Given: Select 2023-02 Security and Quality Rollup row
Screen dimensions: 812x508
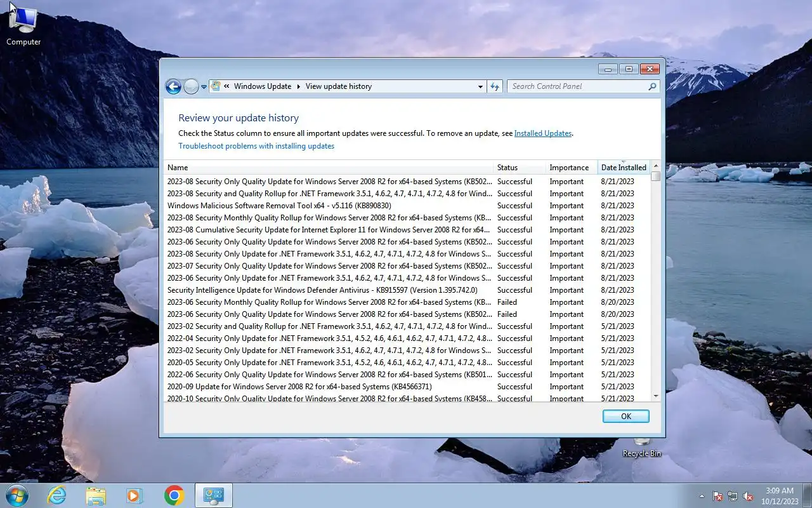Looking at the screenshot, I should click(x=407, y=326).
